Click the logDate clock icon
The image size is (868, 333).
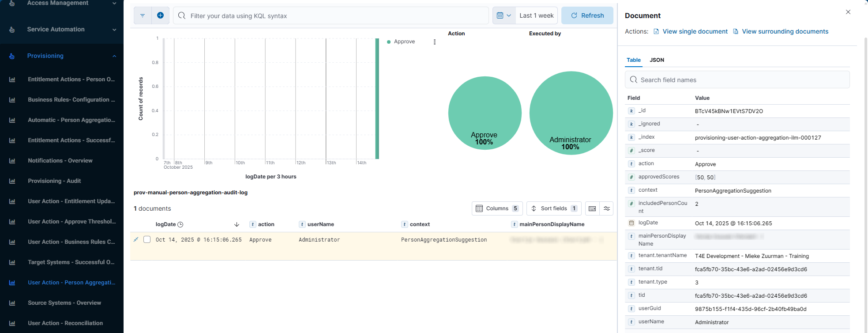click(180, 224)
